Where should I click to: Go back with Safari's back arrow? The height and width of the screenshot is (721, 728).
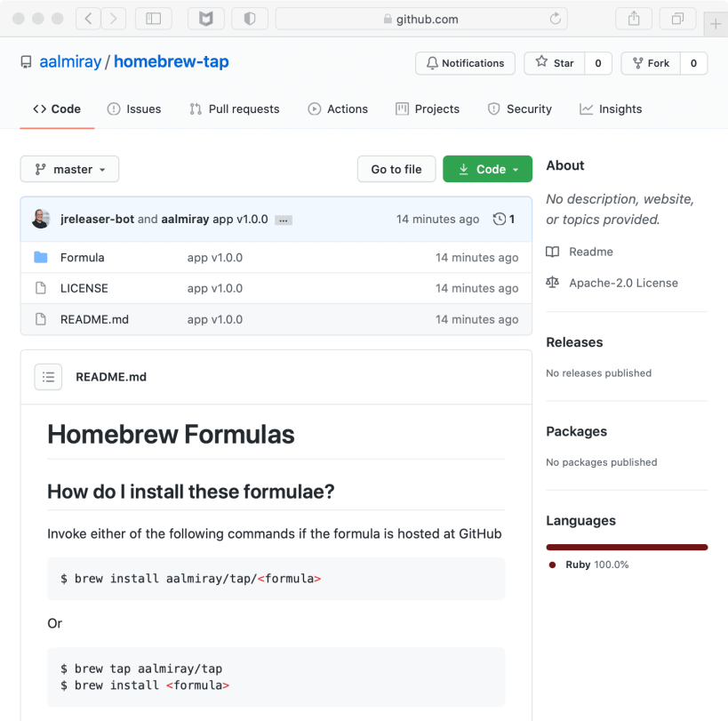(x=88, y=19)
